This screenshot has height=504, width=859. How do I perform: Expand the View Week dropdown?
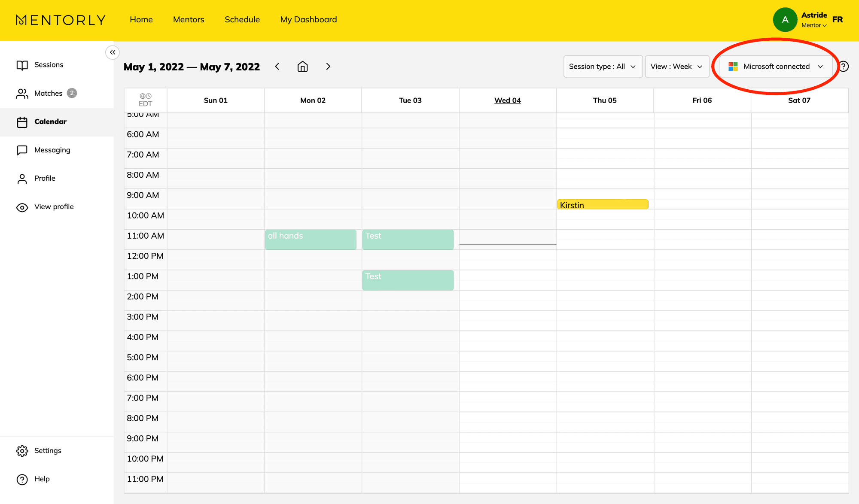(x=676, y=67)
